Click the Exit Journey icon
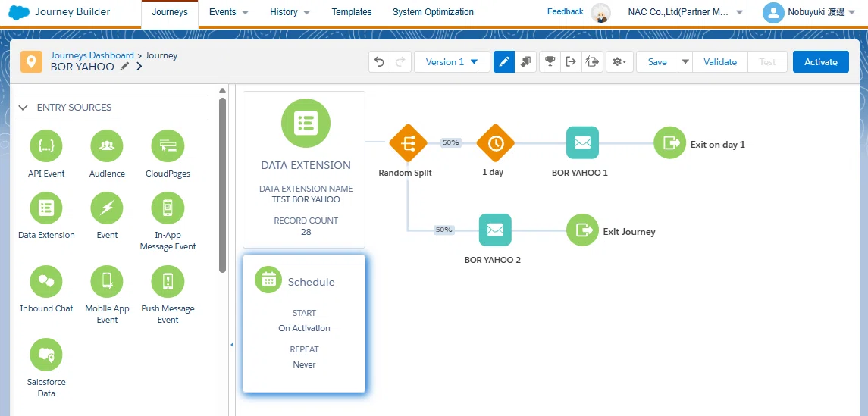The width and height of the screenshot is (868, 416). [582, 230]
